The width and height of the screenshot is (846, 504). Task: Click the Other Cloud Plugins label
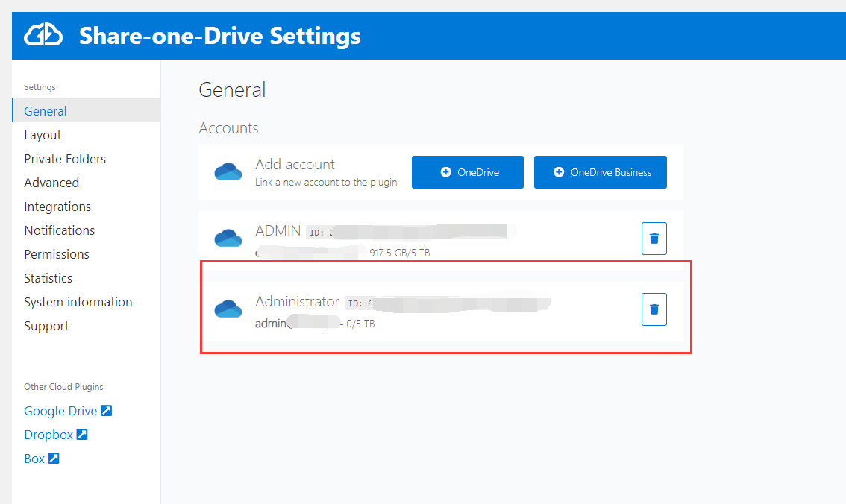[63, 386]
